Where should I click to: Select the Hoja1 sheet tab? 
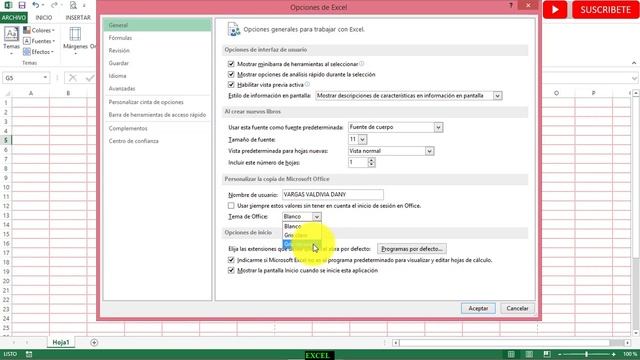coord(61,342)
